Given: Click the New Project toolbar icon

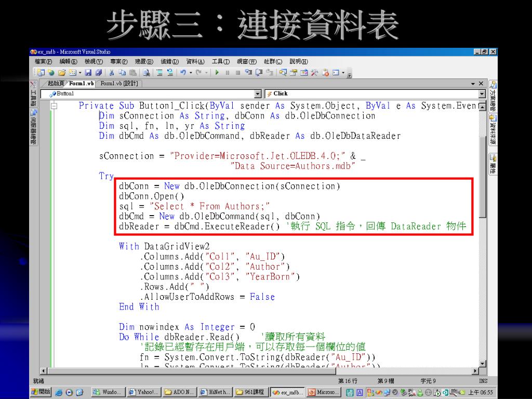Looking at the screenshot, I should (x=41, y=72).
